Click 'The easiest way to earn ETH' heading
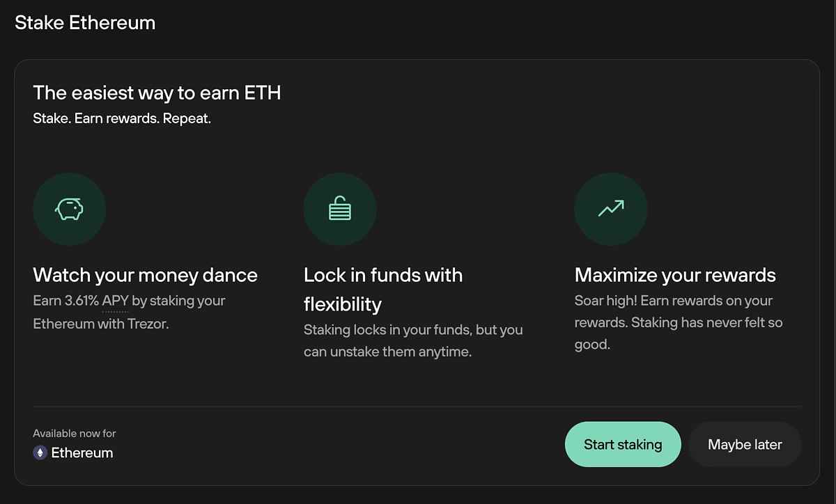Viewport: 836px width, 504px height. 157,93
